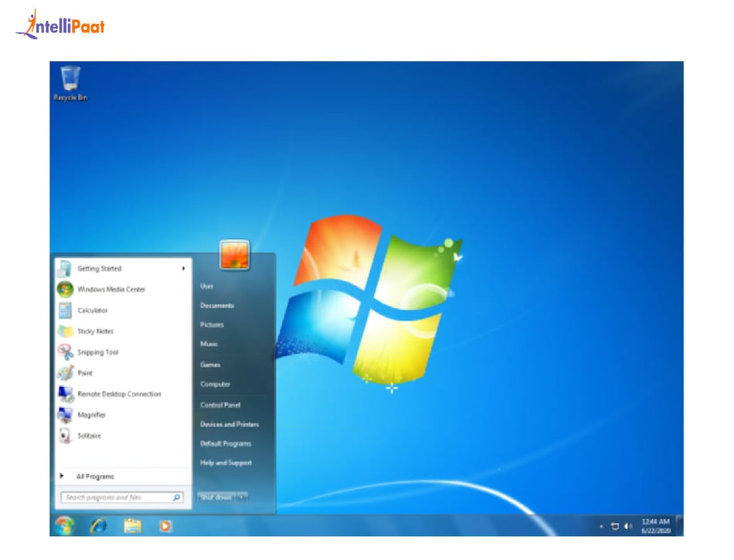Click the Windows Media Center icon
This screenshot has height=560, width=734.
click(65, 289)
